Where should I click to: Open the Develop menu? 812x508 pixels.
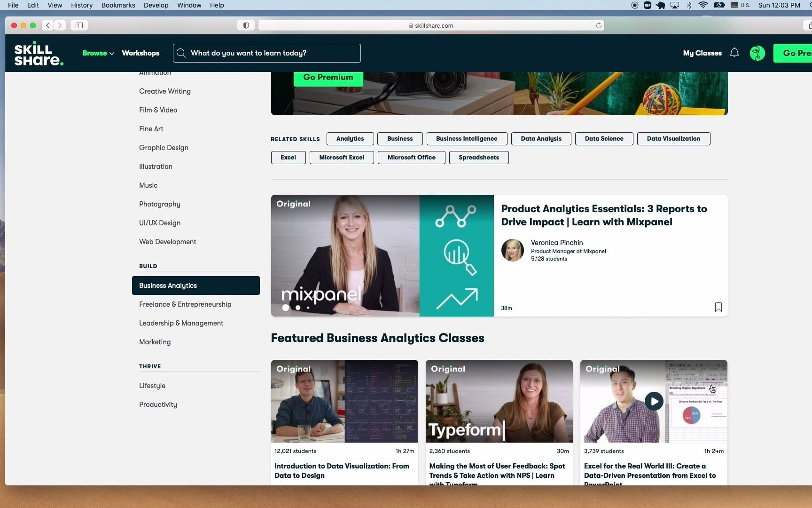(x=156, y=5)
